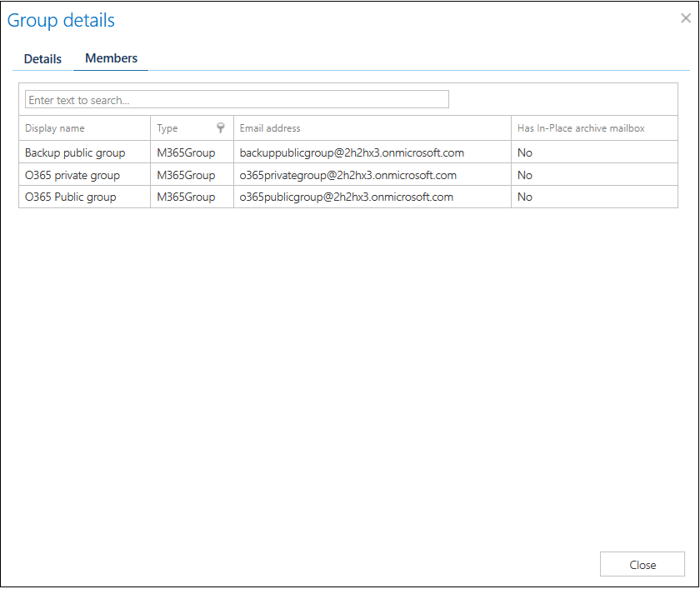Select the O365 private group row
This screenshot has height=589, width=700.
point(72,175)
